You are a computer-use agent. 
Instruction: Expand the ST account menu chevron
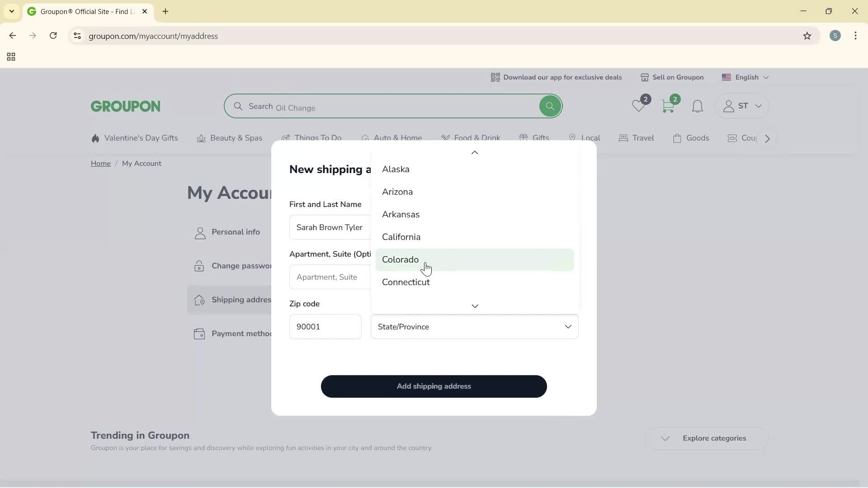[x=759, y=107]
